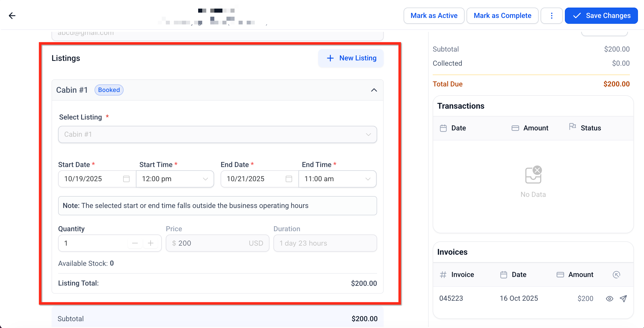Save changes to the booking
This screenshot has height=328, width=644.
(601, 16)
